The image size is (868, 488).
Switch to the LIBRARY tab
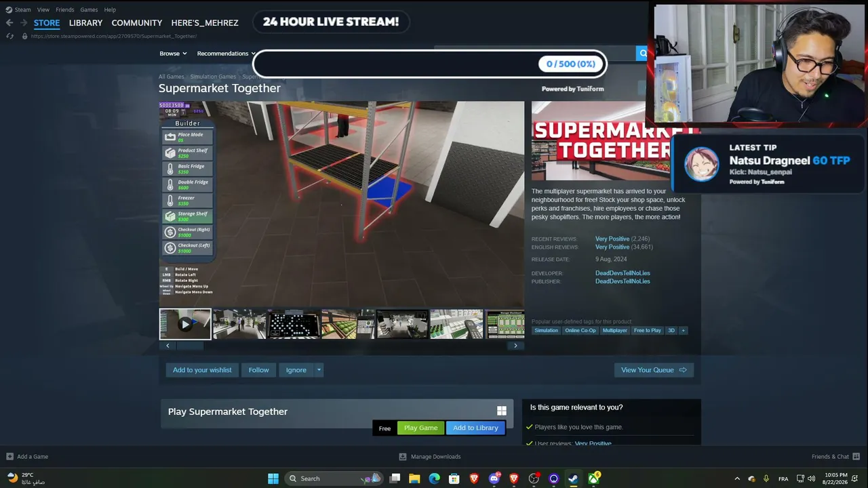85,23
